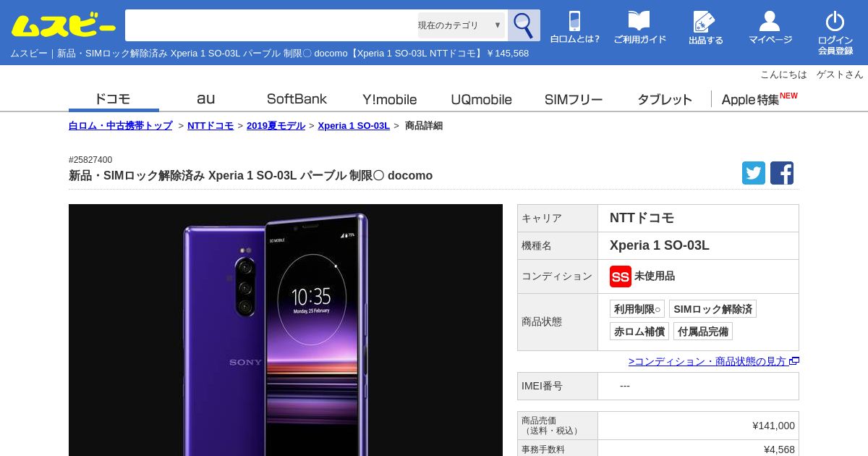868x456 pixels.
Task: Select the Y!mobile carrier tab
Action: [x=389, y=99]
